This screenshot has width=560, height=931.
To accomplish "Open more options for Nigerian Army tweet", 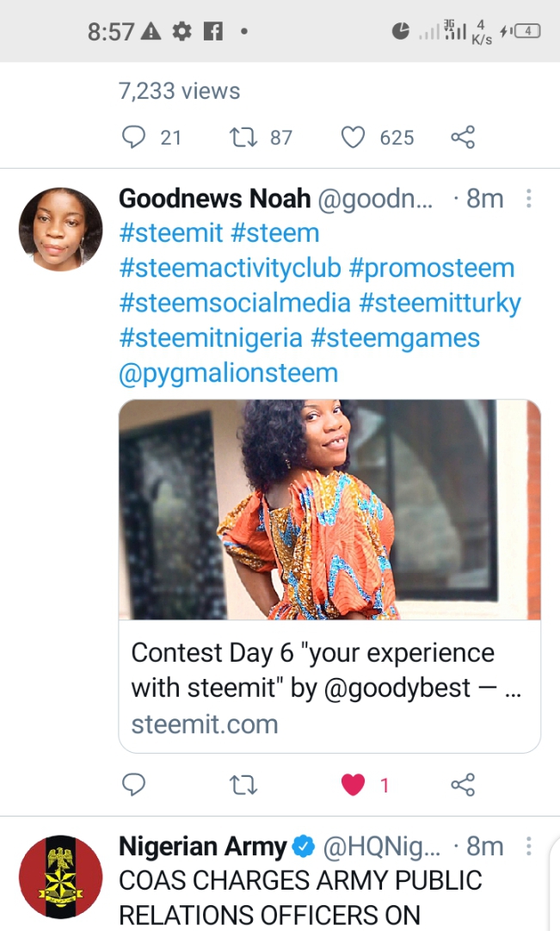I will (528, 846).
